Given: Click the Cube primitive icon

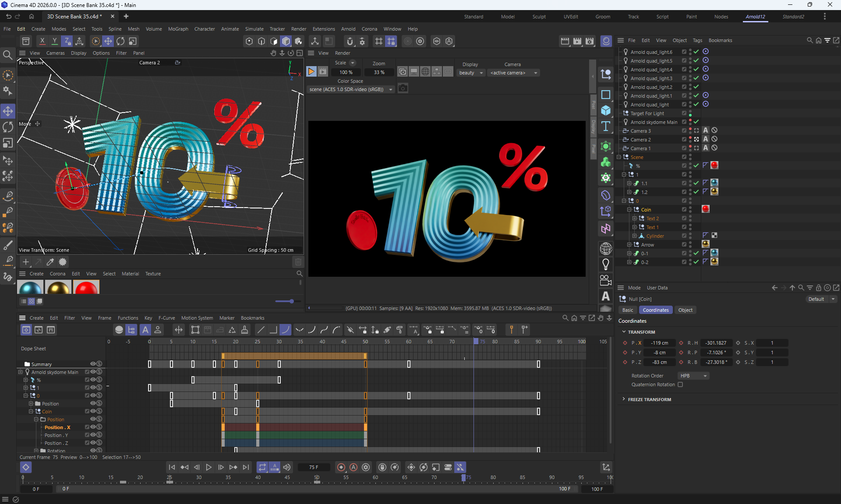Looking at the screenshot, I should [x=606, y=110].
